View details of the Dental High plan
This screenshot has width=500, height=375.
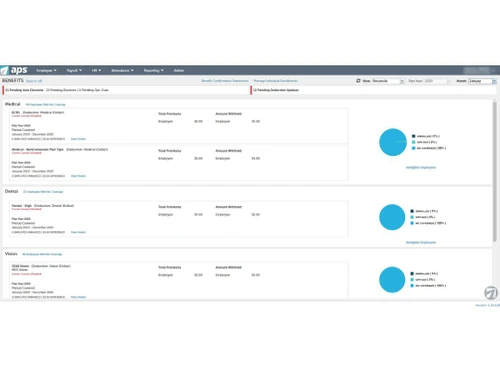[x=78, y=232]
